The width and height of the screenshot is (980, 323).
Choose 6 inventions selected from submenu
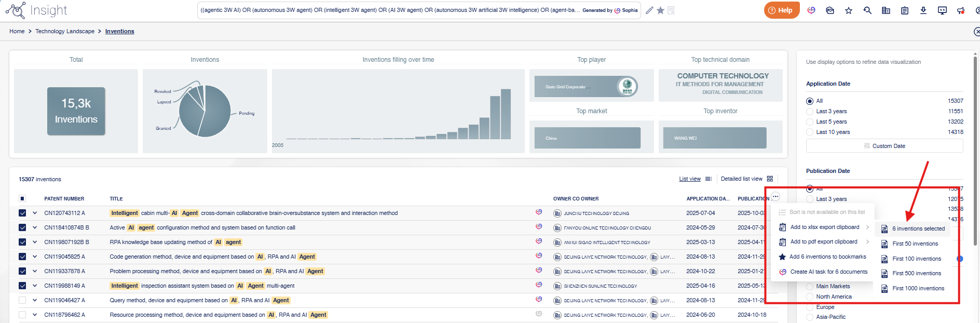(x=913, y=229)
